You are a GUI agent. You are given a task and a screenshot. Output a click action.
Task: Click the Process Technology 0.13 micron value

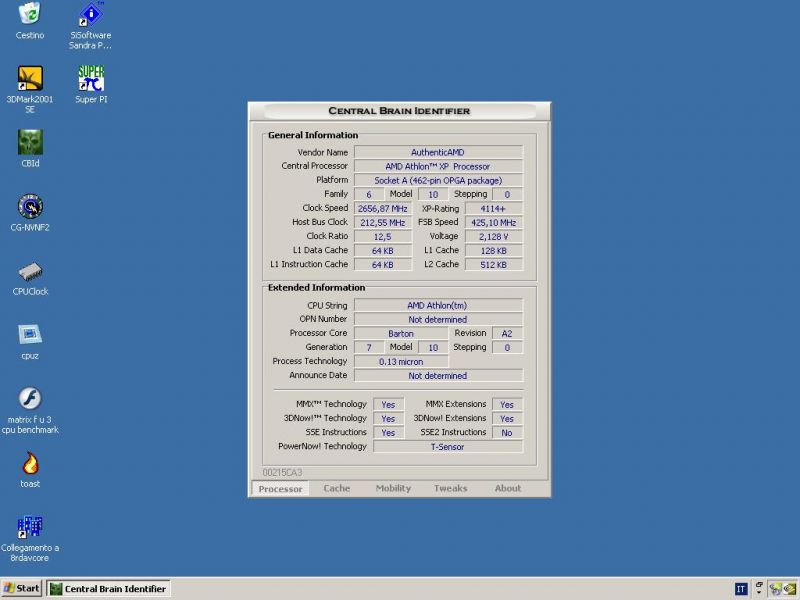(401, 361)
